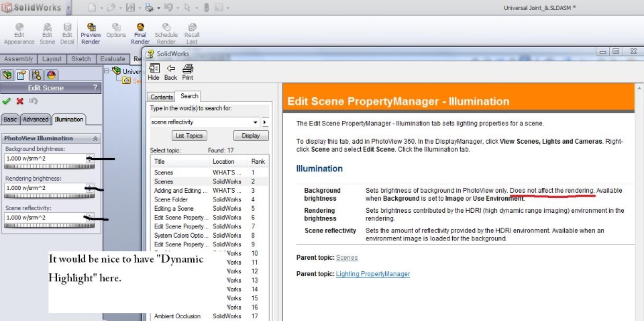This screenshot has height=321, width=644.
Task: Collapse the PhotoView Illumination section
Action: point(95,138)
